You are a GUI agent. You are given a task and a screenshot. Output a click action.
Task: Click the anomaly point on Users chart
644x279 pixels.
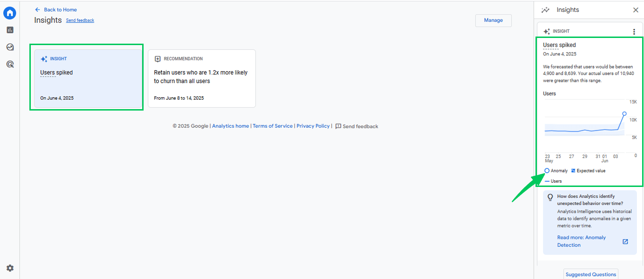(x=625, y=114)
